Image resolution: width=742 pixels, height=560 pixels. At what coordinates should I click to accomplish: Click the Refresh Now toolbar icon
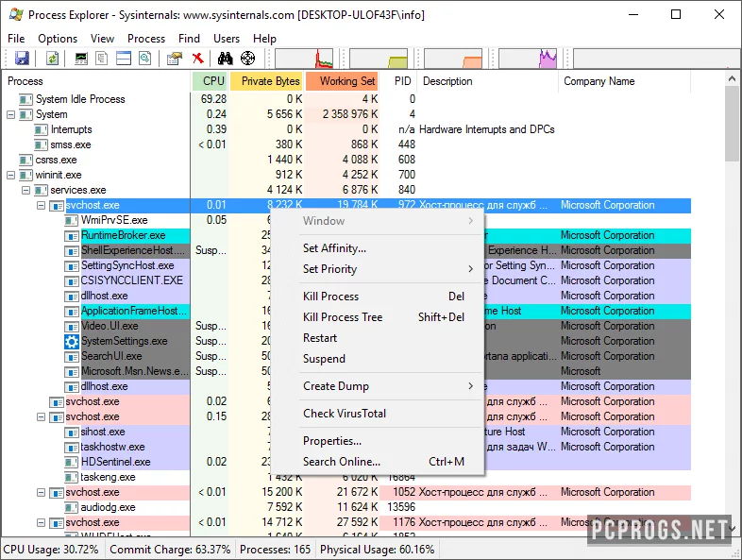tap(52, 59)
